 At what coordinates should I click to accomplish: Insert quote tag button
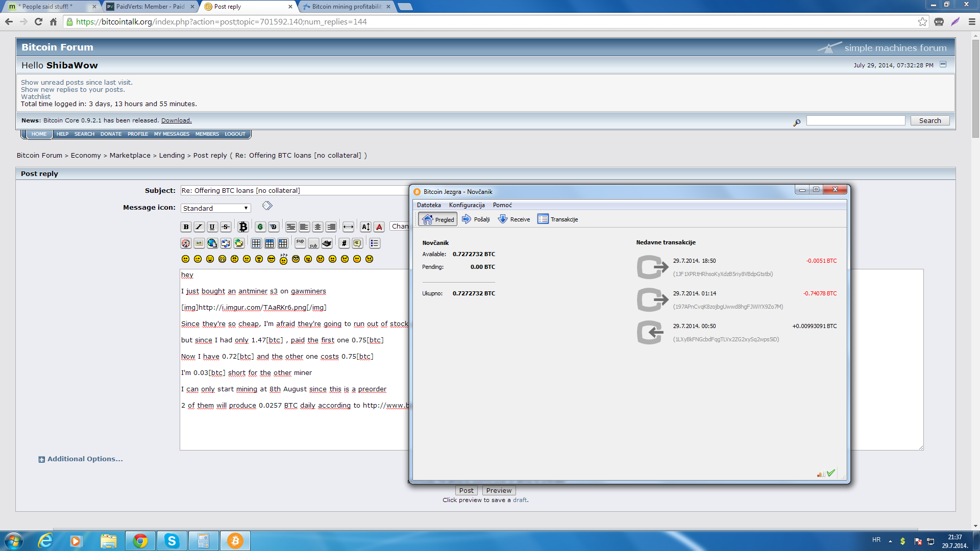[x=357, y=243]
